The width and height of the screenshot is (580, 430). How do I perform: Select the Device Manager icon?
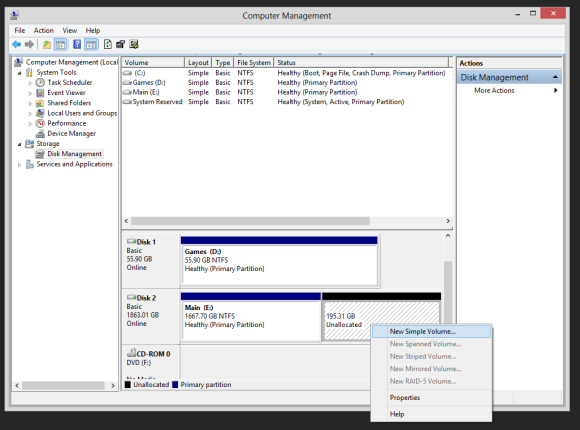(x=40, y=134)
